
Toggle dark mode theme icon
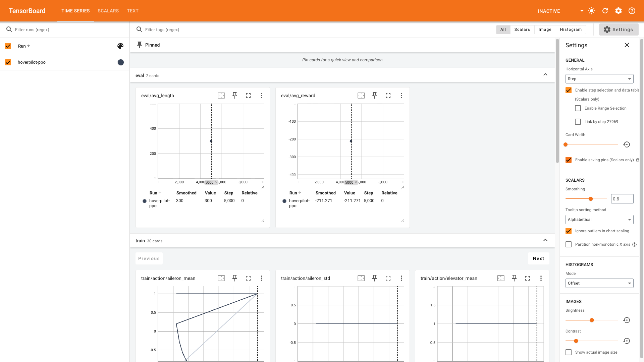coord(592,11)
